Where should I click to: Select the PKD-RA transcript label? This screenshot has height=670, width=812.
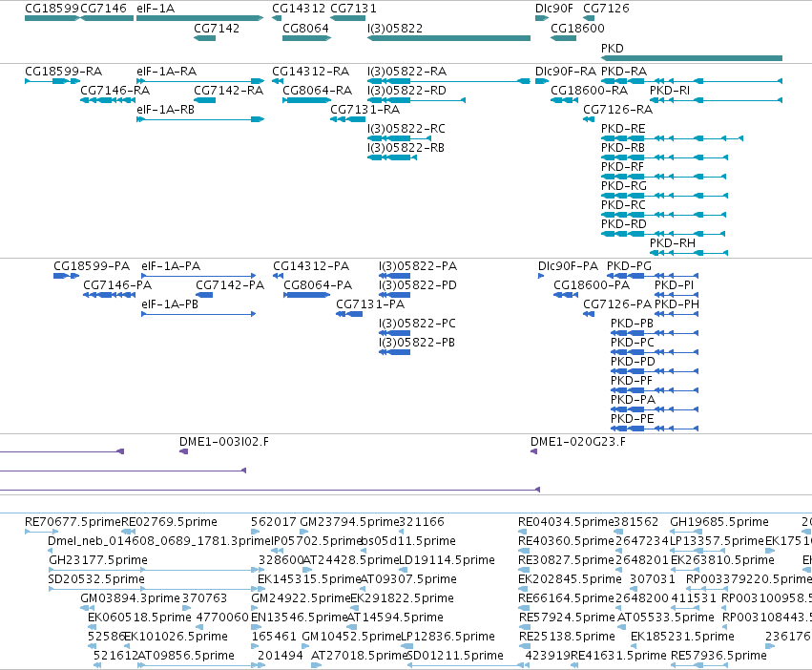pos(624,72)
